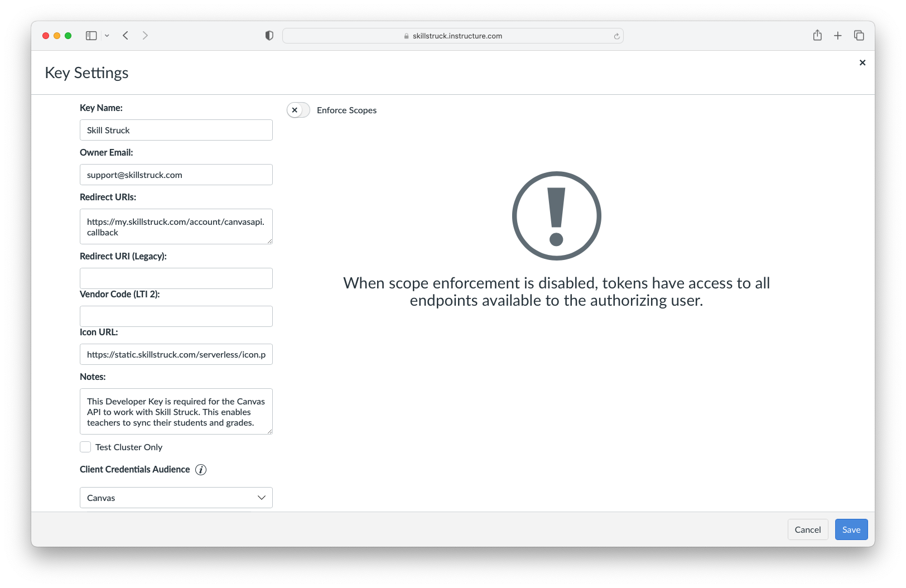Open a new browser tab with plus icon

tap(837, 35)
